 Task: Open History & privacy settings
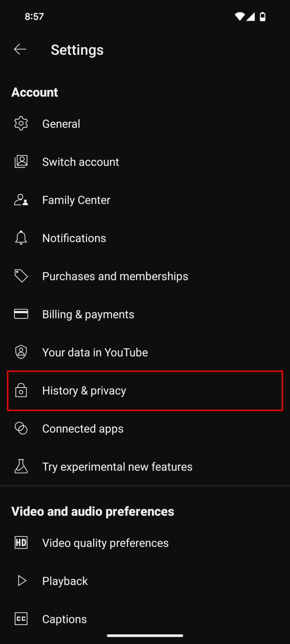pyautogui.click(x=84, y=390)
